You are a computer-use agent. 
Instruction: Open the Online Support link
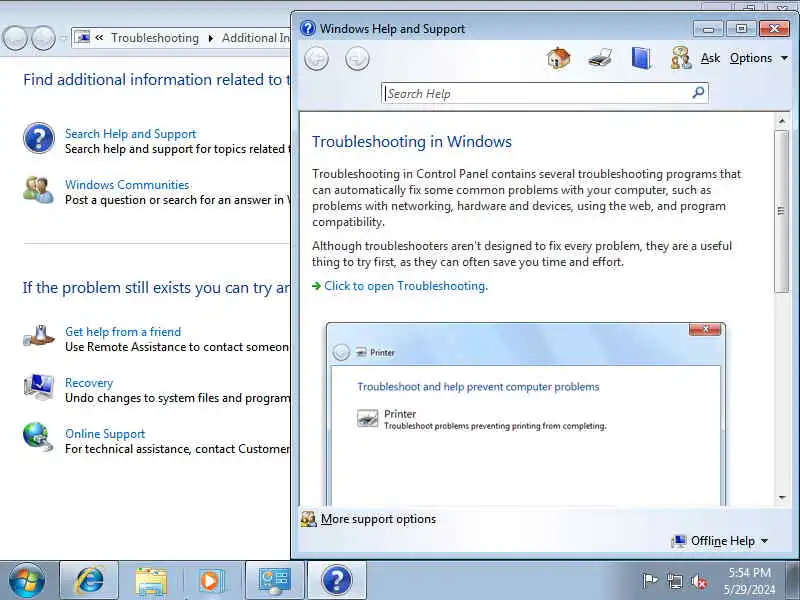(x=105, y=434)
